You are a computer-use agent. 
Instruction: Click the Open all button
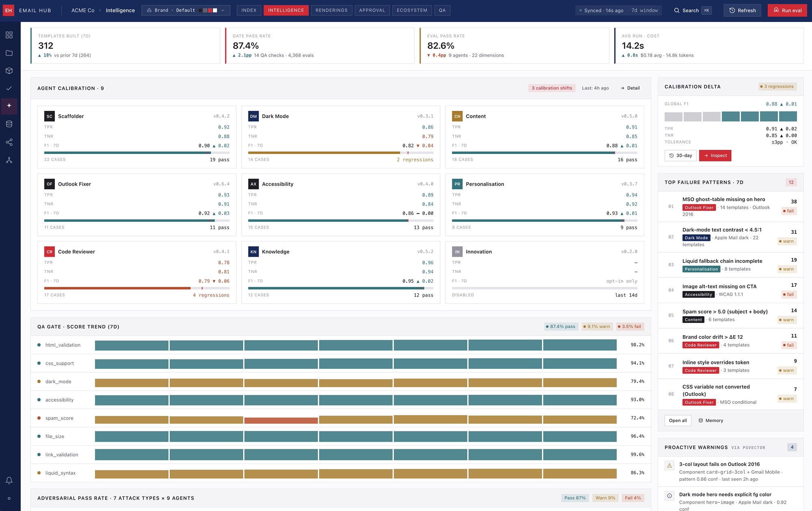(x=678, y=420)
